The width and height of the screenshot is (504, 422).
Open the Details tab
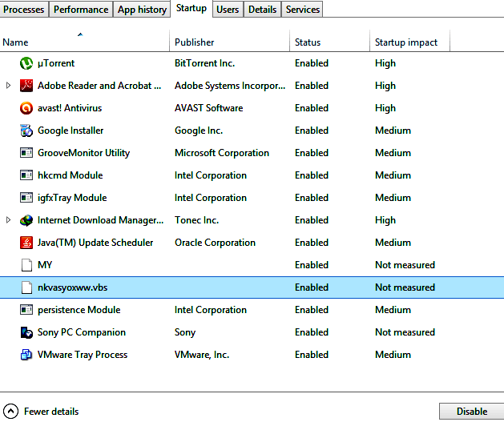click(262, 10)
